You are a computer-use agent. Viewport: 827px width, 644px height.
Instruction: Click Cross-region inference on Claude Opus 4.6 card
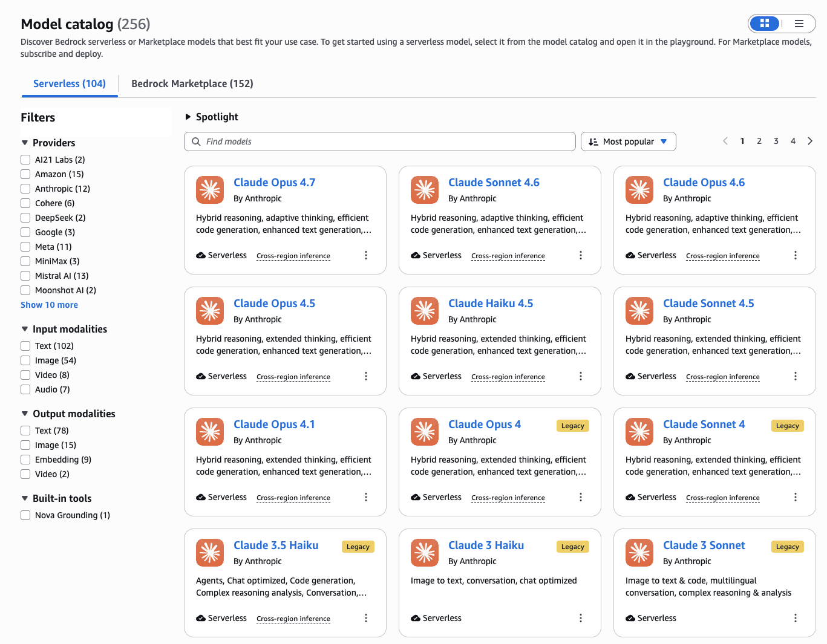(723, 256)
